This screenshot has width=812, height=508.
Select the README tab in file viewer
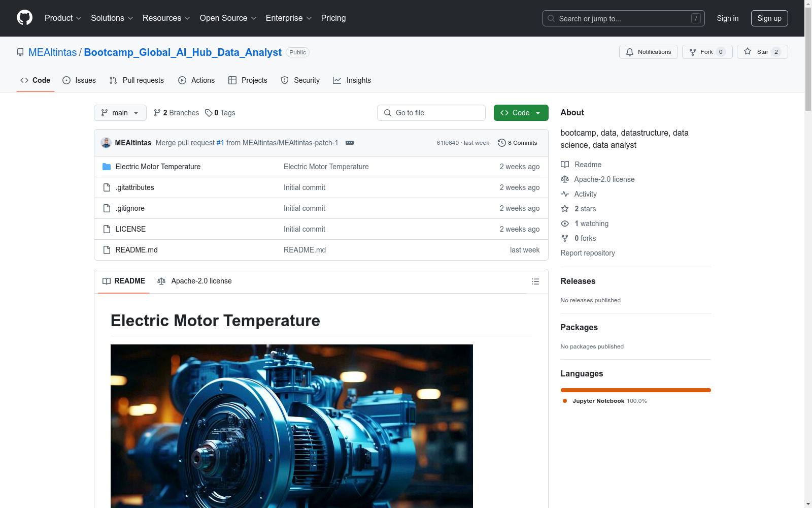(124, 281)
